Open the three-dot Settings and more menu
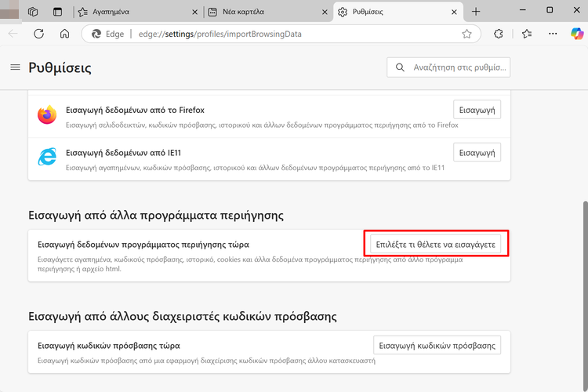Image resolution: width=588 pixels, height=392 pixels. tap(553, 34)
